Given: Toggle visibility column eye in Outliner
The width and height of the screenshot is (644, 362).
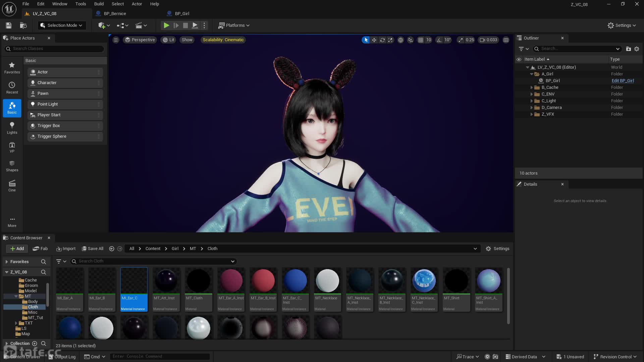Looking at the screenshot, I should 519,59.
